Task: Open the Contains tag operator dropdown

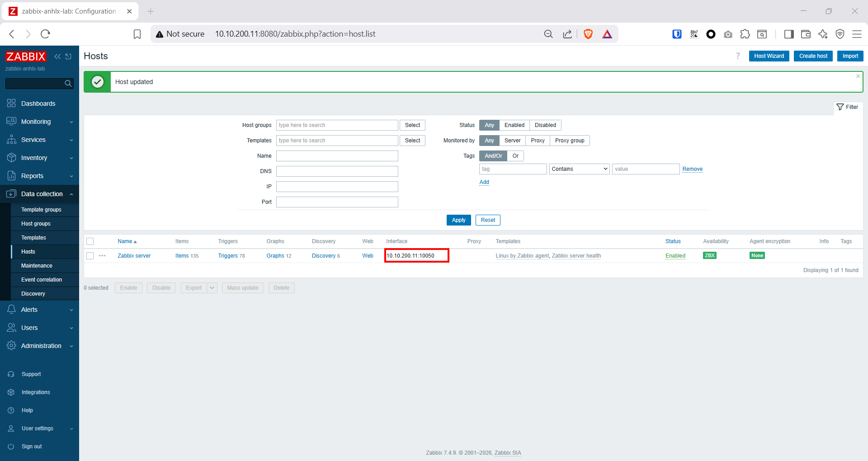Action: point(579,169)
